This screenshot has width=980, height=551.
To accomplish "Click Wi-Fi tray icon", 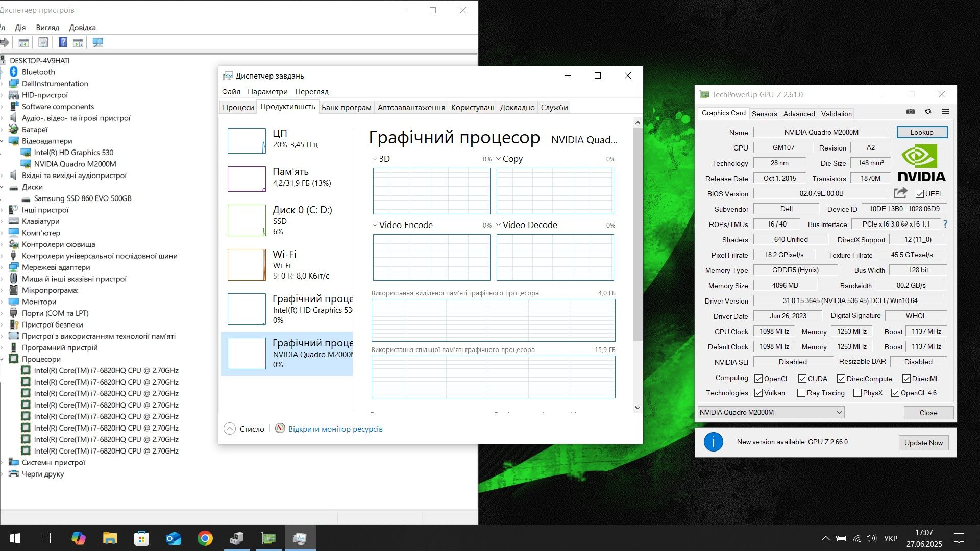I will tap(856, 538).
